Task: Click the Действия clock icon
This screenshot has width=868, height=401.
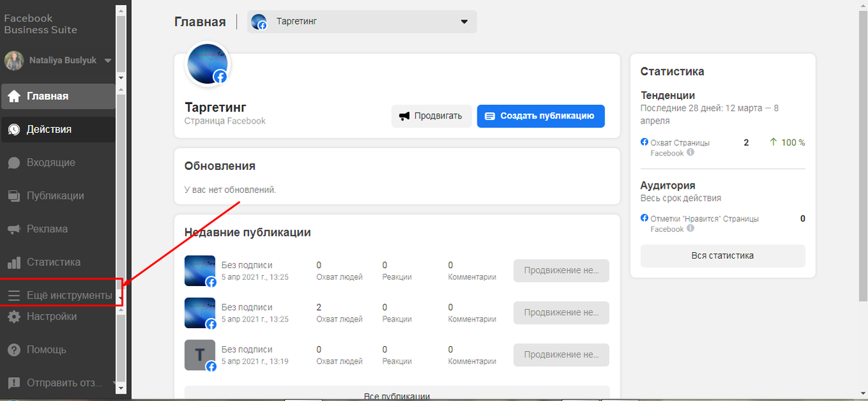Action: point(14,129)
